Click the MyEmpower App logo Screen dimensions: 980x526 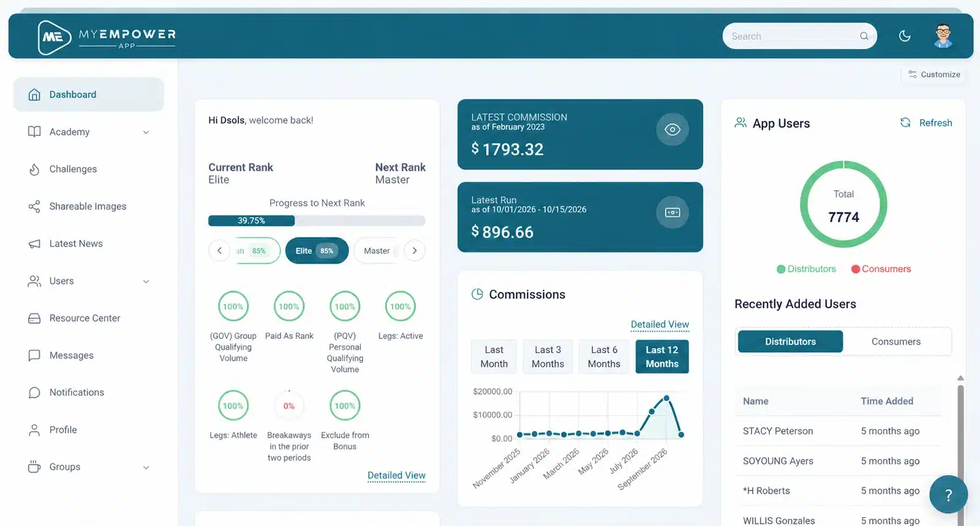(107, 37)
